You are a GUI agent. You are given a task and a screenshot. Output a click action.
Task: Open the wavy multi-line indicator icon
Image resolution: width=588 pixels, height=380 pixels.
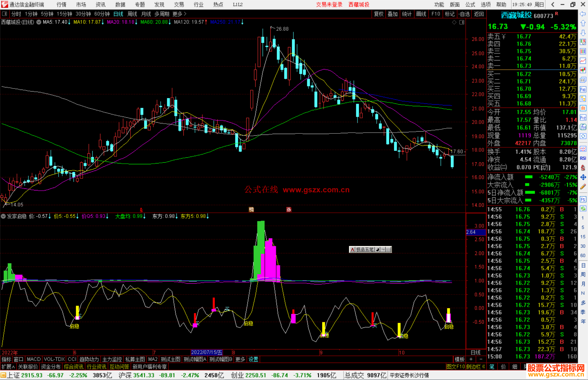(x=583, y=149)
